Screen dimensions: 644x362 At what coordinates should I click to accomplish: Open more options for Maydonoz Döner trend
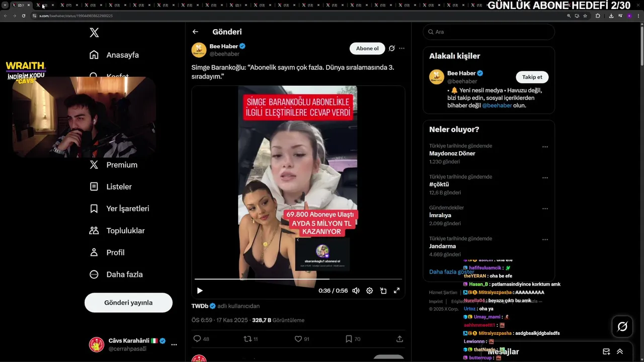545,147
